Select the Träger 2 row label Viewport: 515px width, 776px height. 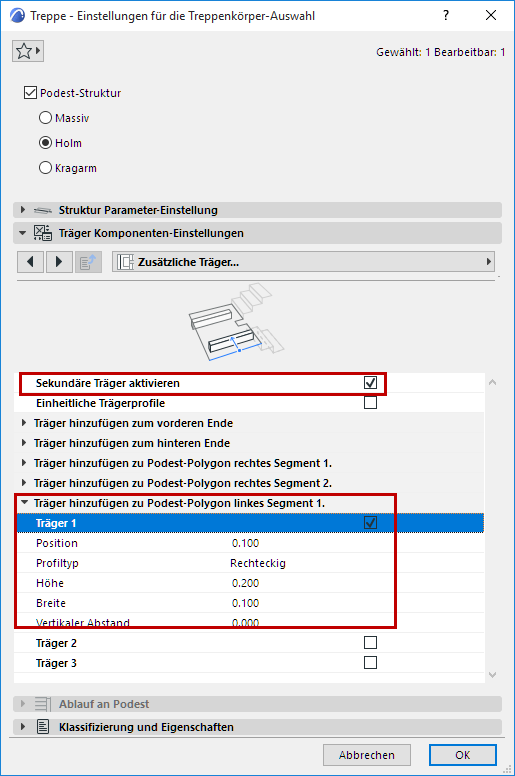[x=56, y=643]
